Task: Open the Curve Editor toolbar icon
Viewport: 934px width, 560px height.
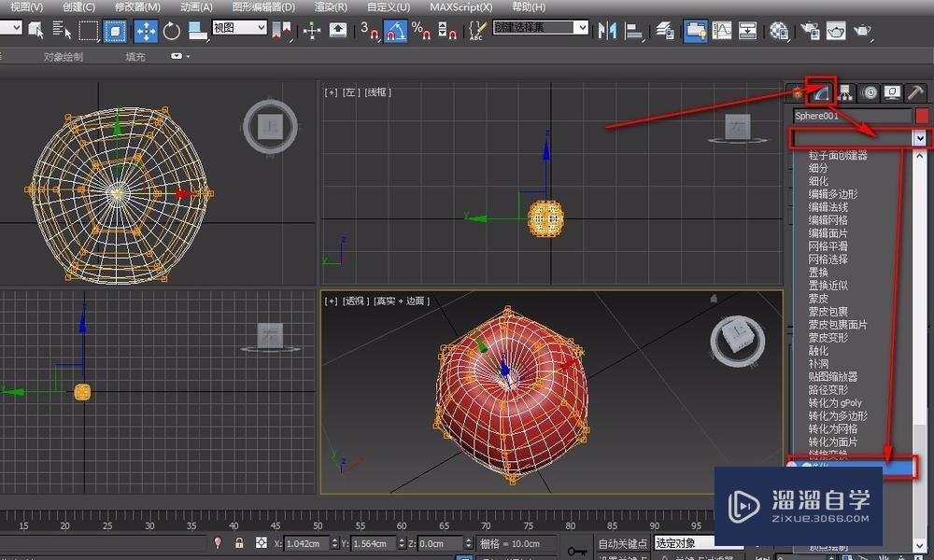Action: (722, 31)
